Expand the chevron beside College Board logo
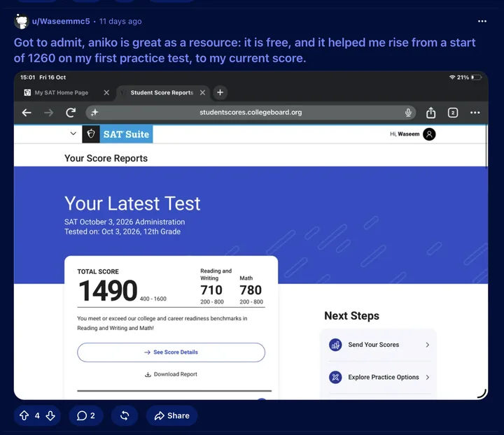The width and height of the screenshot is (504, 435). 73,134
